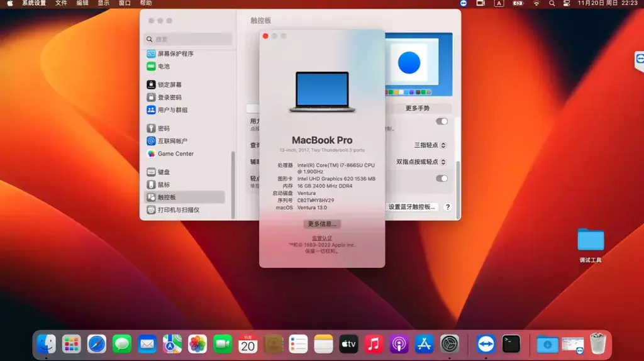Open Photos app in the dock

[x=197, y=344]
